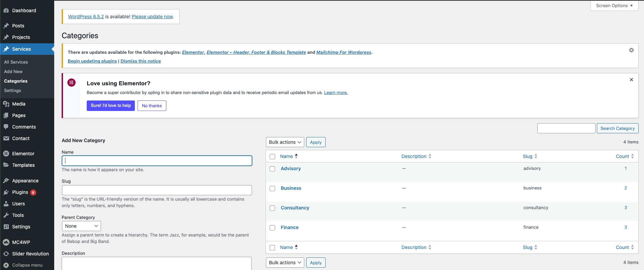This screenshot has width=644, height=270.
Task: Click the Media icon in sidebar
Action: (6, 104)
